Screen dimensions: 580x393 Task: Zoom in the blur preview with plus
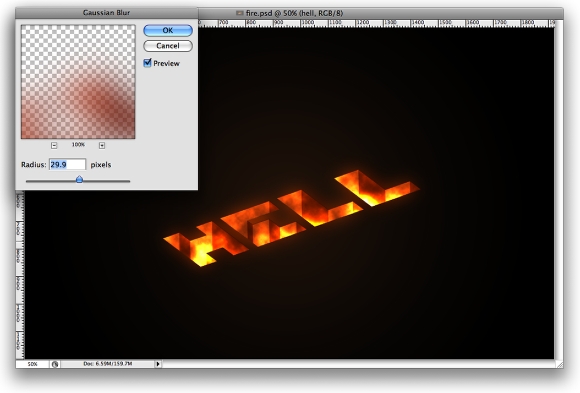coord(102,145)
